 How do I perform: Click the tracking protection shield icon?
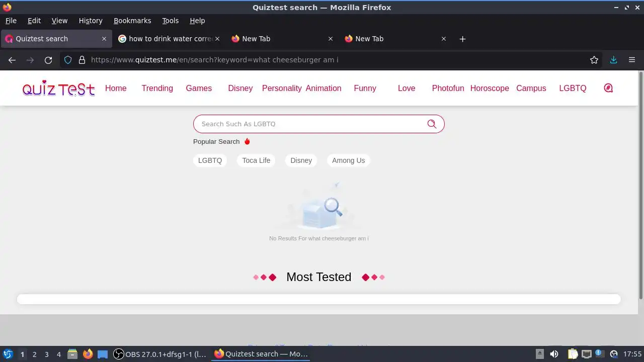(68, 60)
